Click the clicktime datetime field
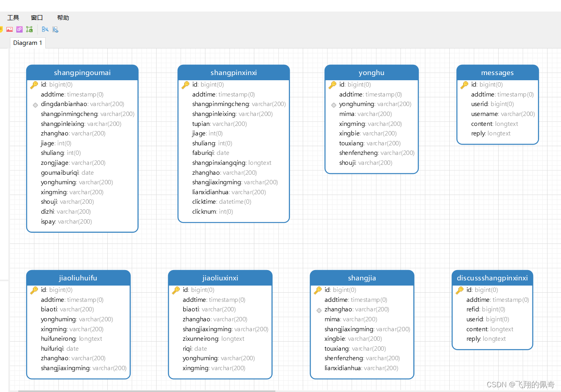 point(222,202)
